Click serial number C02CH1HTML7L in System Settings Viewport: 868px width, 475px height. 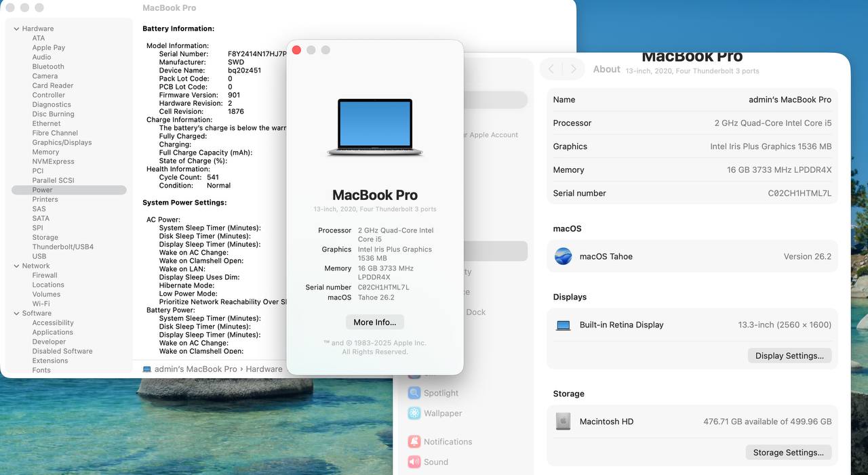tap(800, 193)
